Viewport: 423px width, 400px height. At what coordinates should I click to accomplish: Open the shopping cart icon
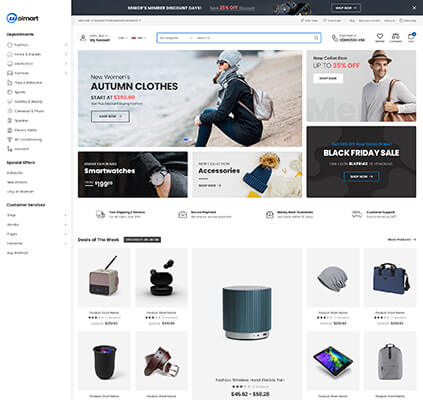coord(411,36)
